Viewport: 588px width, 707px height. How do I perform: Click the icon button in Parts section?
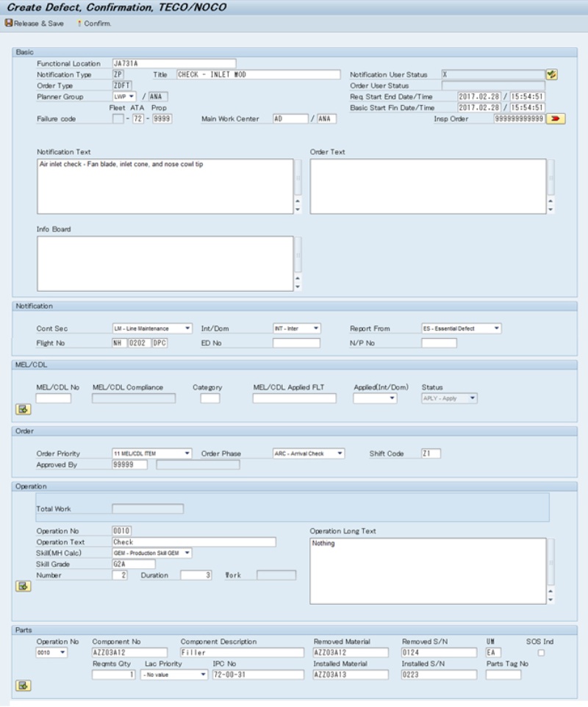click(x=24, y=686)
